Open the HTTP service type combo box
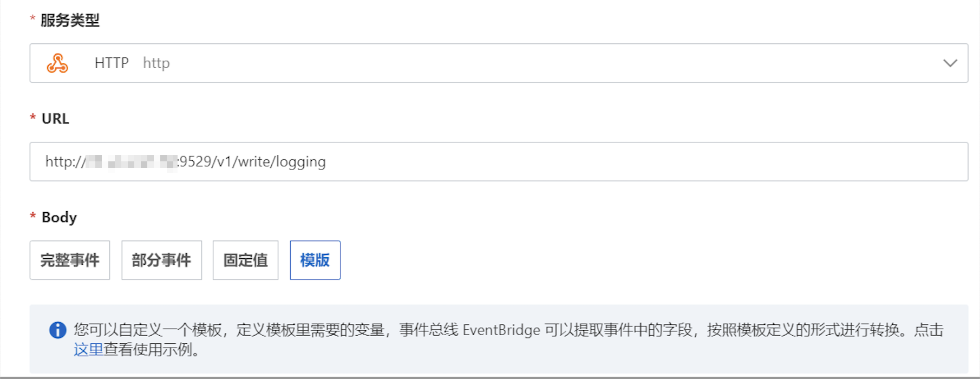The width and height of the screenshot is (980, 379). (x=499, y=63)
